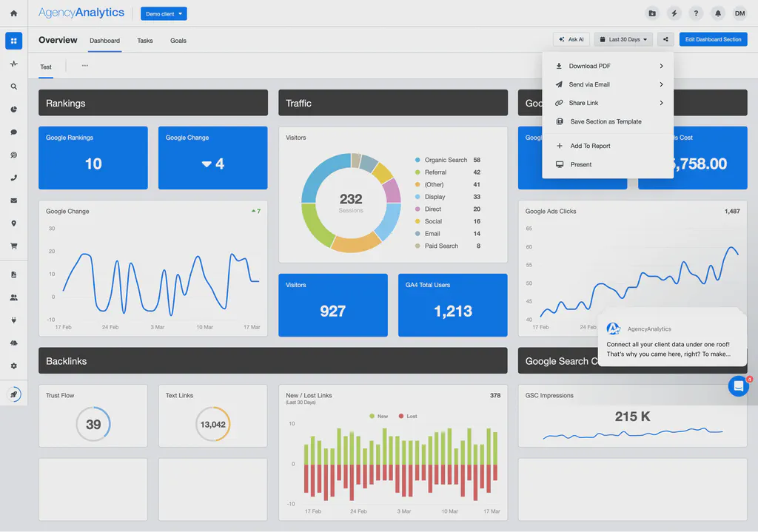The height and width of the screenshot is (532, 758).
Task: Open the e-commerce shopping cart sidebar icon
Action: (x=13, y=246)
